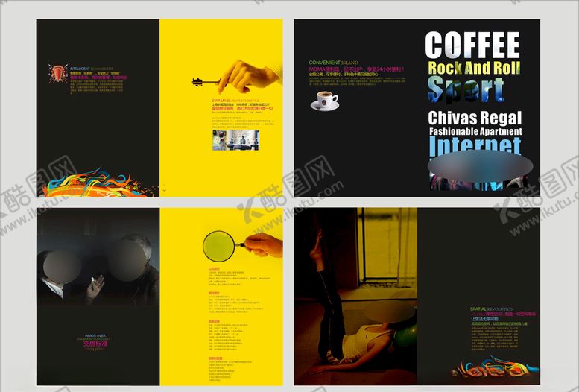Viewport: 579px width, 392px height.
Task: Click the dark photo of two men
Action: [98, 257]
